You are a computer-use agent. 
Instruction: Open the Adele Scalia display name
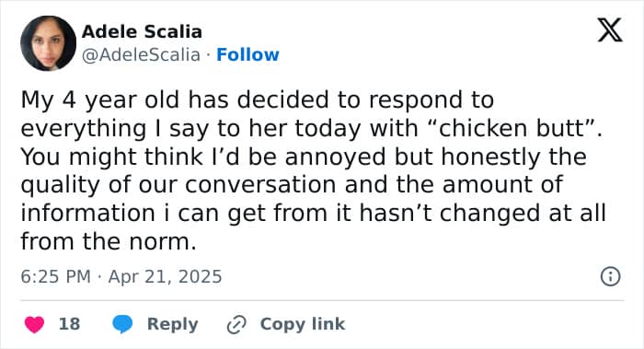[142, 31]
